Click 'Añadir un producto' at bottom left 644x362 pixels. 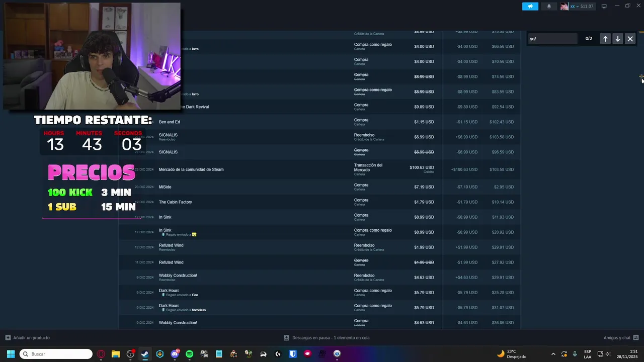pyautogui.click(x=31, y=338)
